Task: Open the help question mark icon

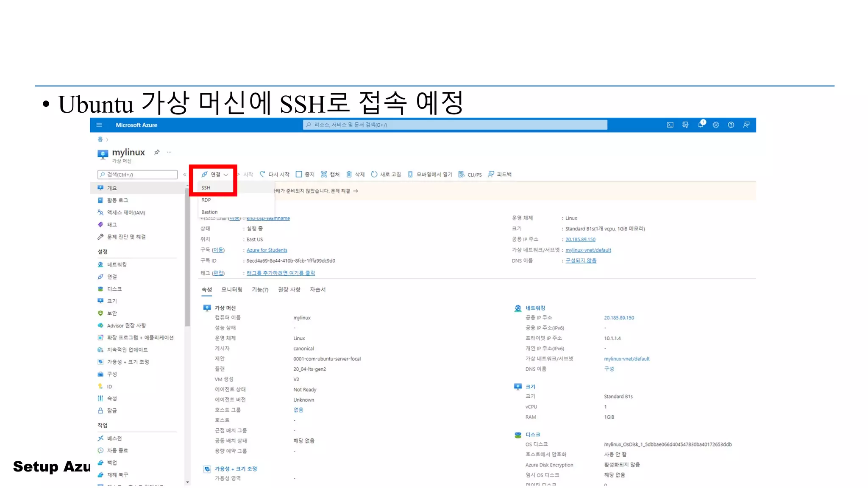Action: click(731, 125)
